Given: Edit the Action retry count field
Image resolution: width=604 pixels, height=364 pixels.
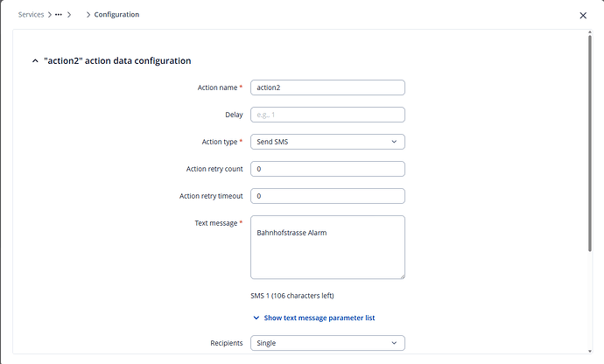Looking at the screenshot, I should (x=327, y=169).
